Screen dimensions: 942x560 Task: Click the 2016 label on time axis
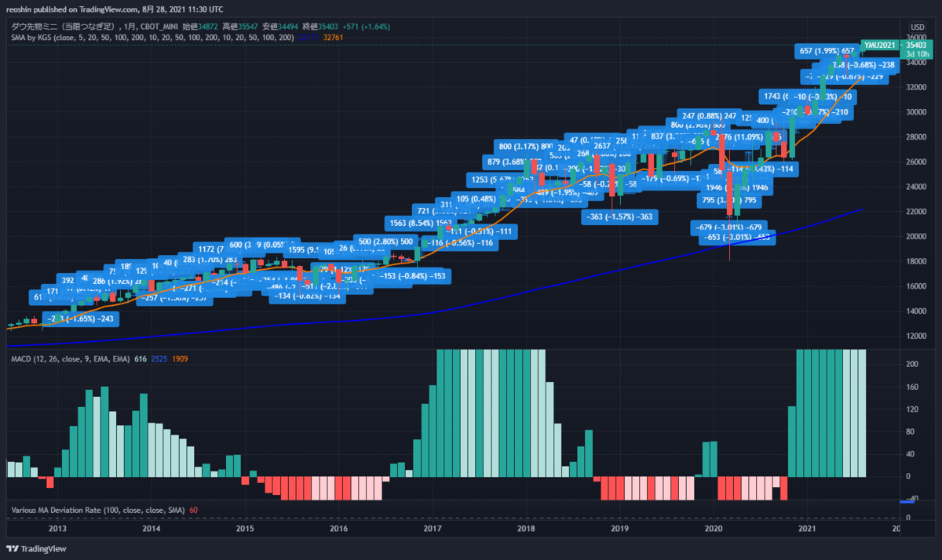click(339, 529)
